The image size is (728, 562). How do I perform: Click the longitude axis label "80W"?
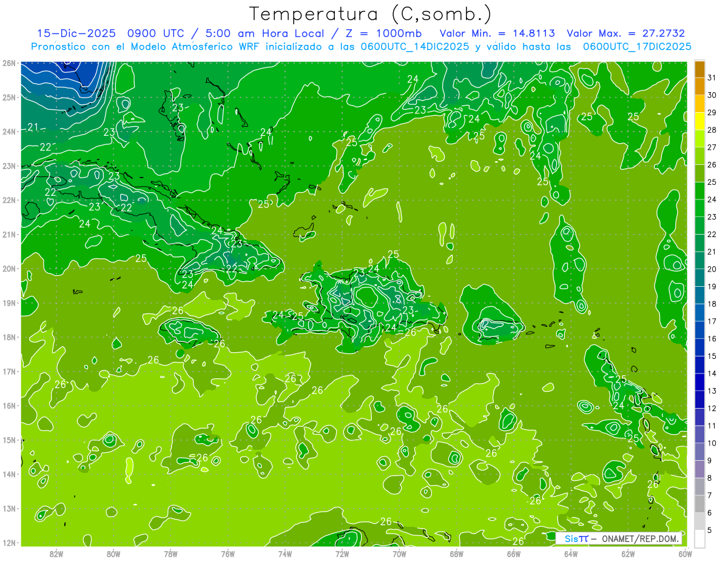coord(113,554)
